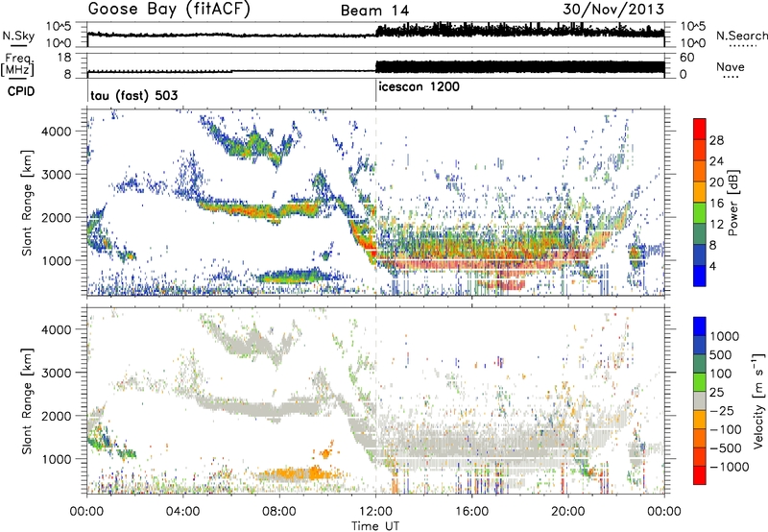Image resolution: width=768 pixels, height=532 pixels.
Task: Click the '16:00' time axis tick label
Action: [x=471, y=512]
